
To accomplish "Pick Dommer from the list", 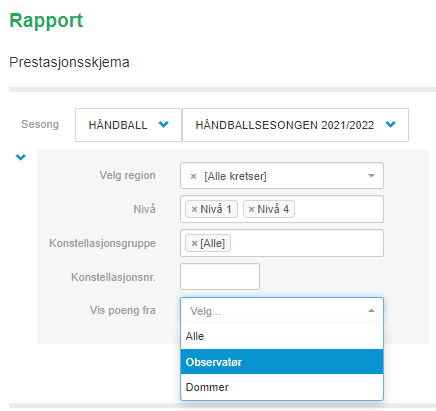I will point(282,387).
